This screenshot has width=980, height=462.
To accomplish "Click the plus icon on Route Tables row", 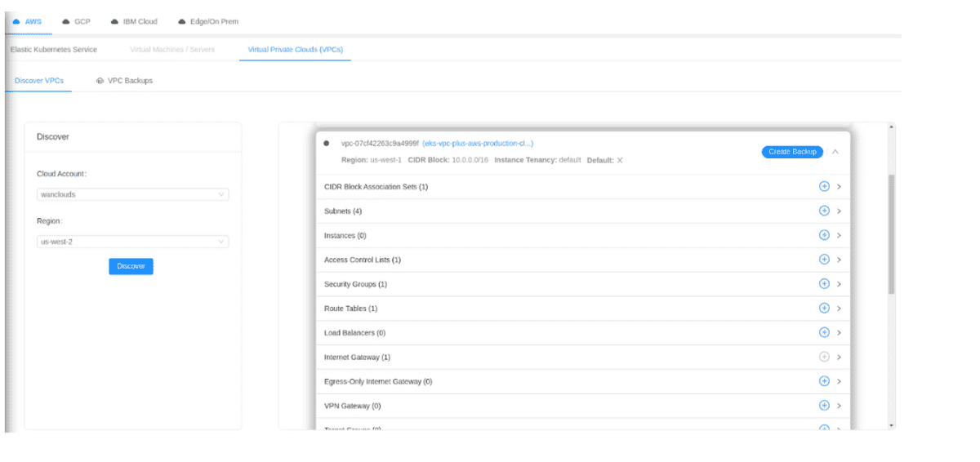I will (x=824, y=309).
